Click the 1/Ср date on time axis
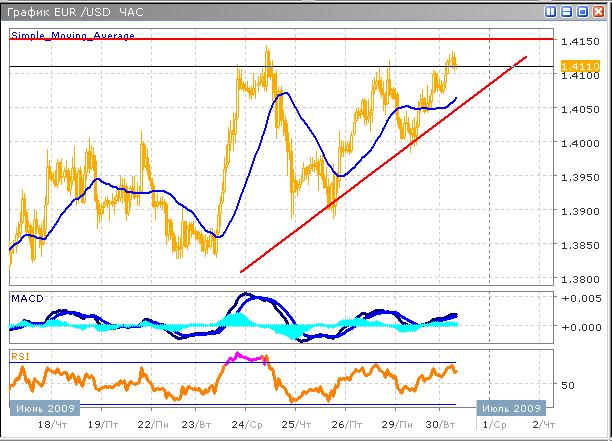 tap(492, 425)
